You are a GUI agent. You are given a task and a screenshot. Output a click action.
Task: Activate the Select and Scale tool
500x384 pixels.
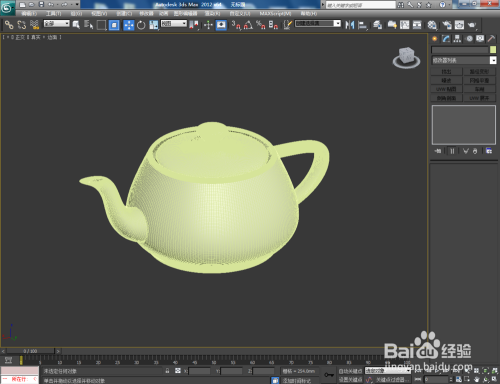tap(154, 25)
